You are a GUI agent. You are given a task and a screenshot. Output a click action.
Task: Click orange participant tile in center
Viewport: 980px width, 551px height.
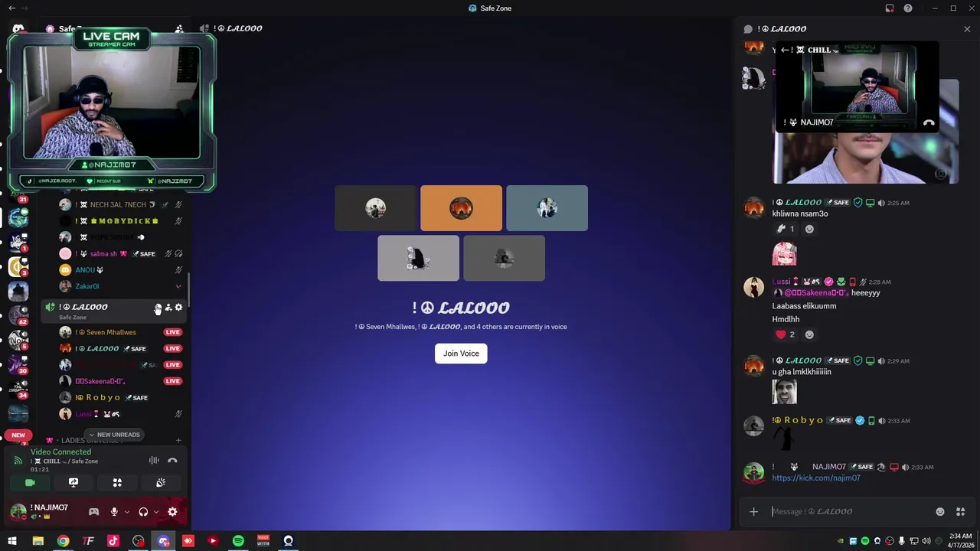click(461, 208)
